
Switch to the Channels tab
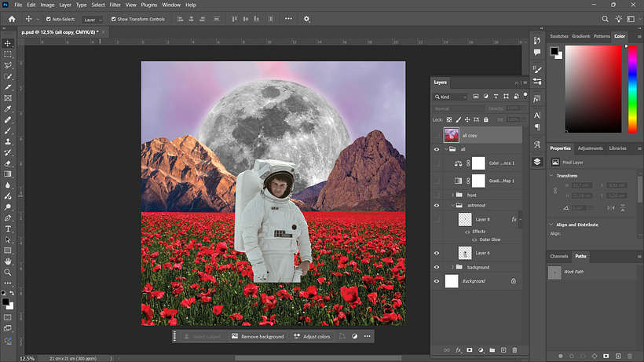tap(559, 256)
